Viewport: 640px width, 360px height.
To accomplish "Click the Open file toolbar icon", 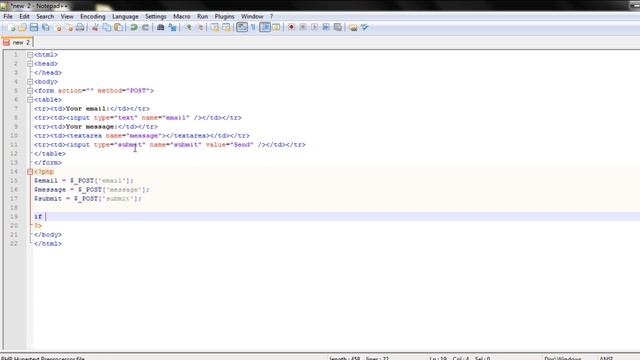I will 22,27.
